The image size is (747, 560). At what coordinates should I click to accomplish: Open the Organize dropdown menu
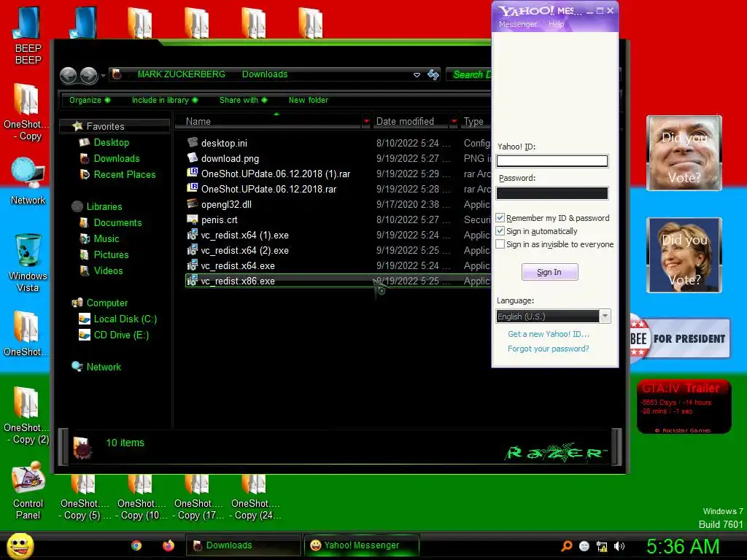click(89, 100)
